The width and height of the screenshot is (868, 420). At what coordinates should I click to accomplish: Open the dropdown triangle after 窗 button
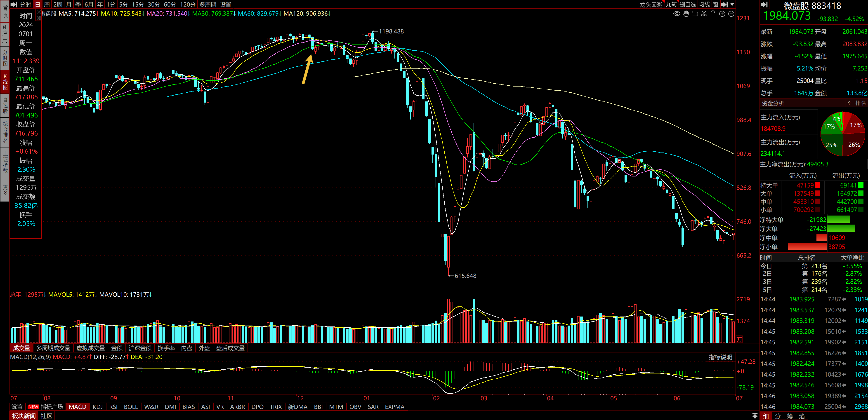(732, 4)
